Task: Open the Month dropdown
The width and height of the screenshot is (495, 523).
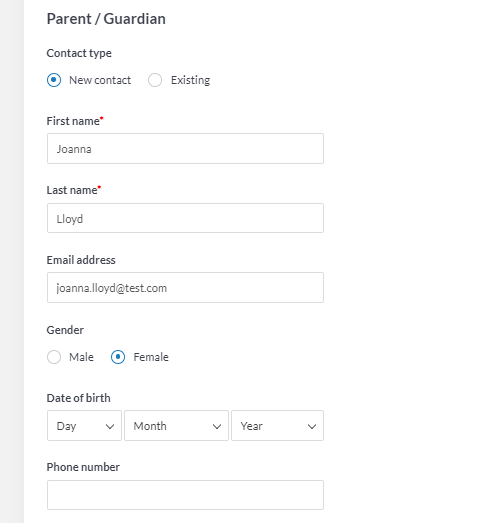Action: pos(176,426)
